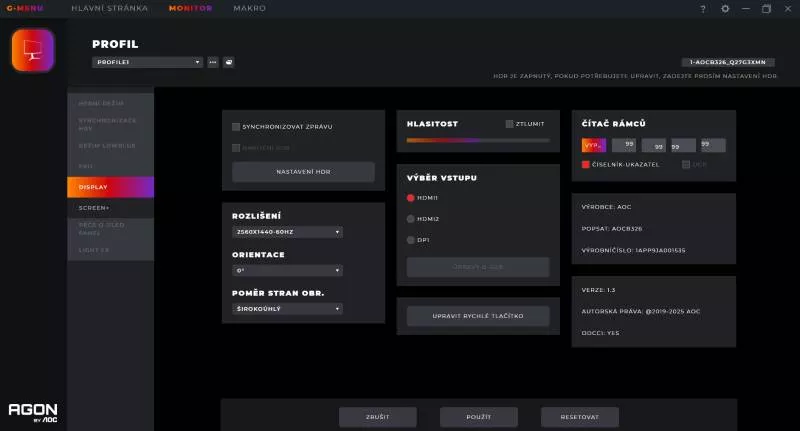Click the G-MENU logo in top bar
Image resolution: width=800 pixels, height=431 pixels.
pos(25,8)
